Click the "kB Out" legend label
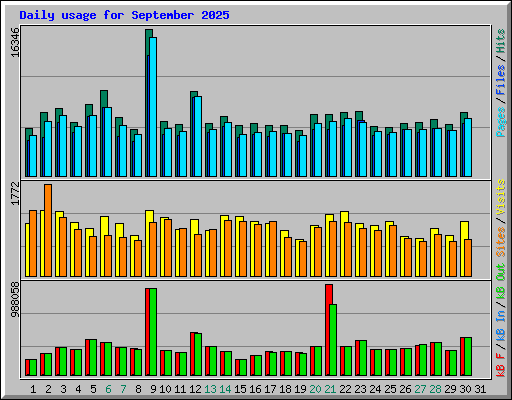Image resolution: width=512 pixels, height=400 pixels. (501, 282)
